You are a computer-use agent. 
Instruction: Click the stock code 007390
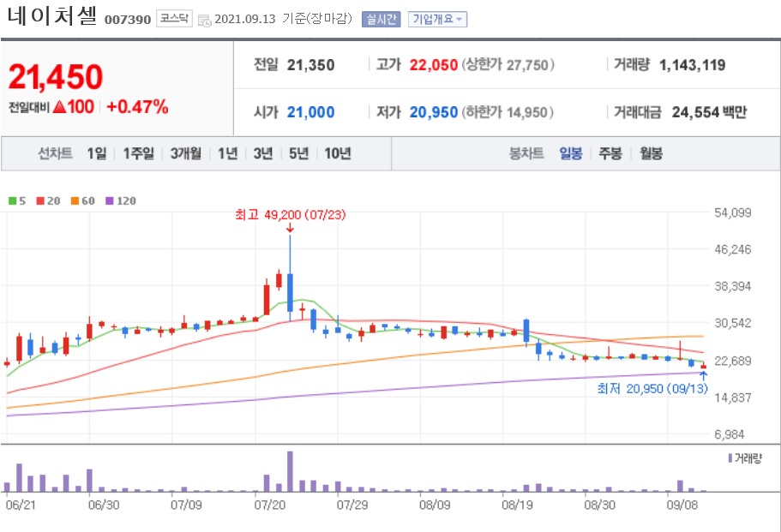click(x=128, y=20)
